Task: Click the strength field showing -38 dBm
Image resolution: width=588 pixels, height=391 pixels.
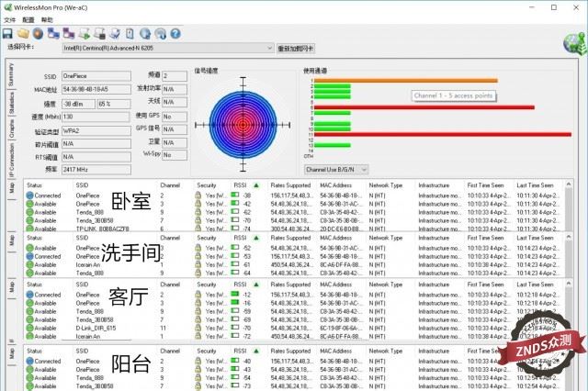Action: point(78,104)
